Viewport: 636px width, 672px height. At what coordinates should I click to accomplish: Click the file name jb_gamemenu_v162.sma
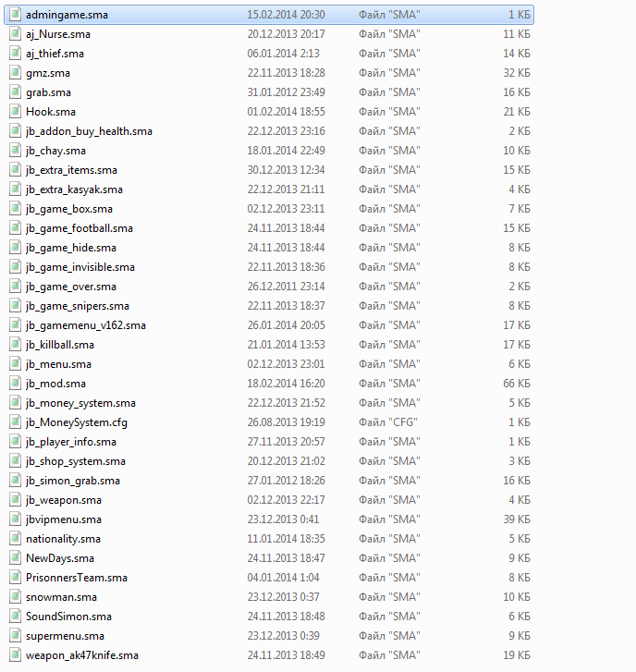click(x=86, y=325)
